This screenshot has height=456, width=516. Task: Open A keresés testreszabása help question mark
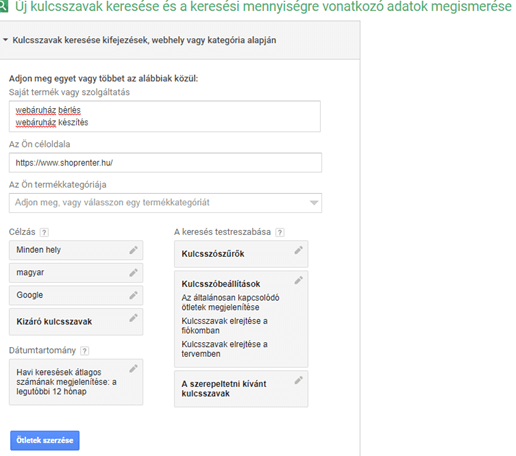coord(280,232)
